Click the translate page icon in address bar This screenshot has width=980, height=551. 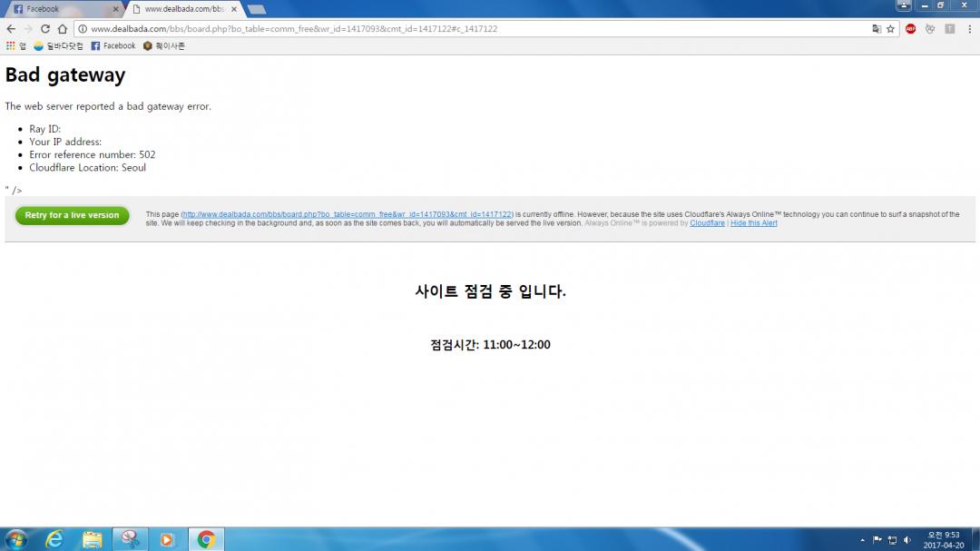[877, 29]
